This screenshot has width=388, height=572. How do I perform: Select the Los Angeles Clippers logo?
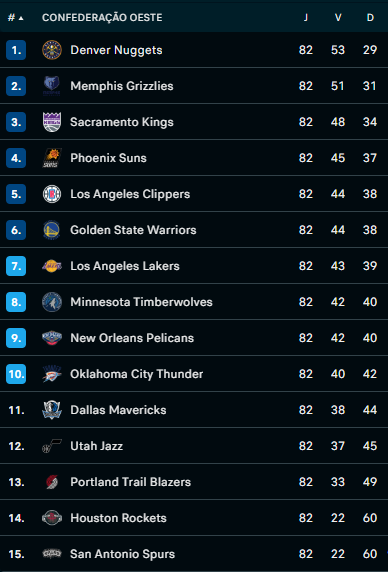pos(52,194)
